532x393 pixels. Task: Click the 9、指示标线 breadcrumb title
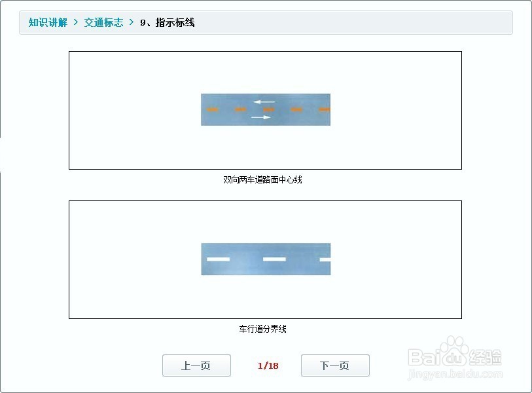coord(168,22)
